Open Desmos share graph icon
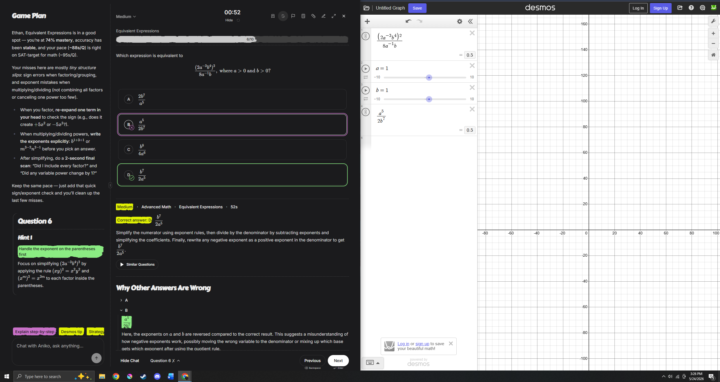This screenshot has height=382, width=720. click(x=680, y=8)
